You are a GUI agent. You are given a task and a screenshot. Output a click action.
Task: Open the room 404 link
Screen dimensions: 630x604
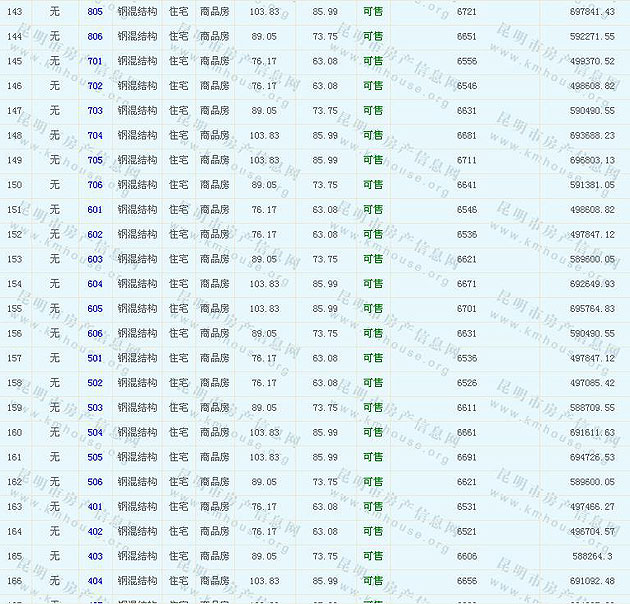95,581
